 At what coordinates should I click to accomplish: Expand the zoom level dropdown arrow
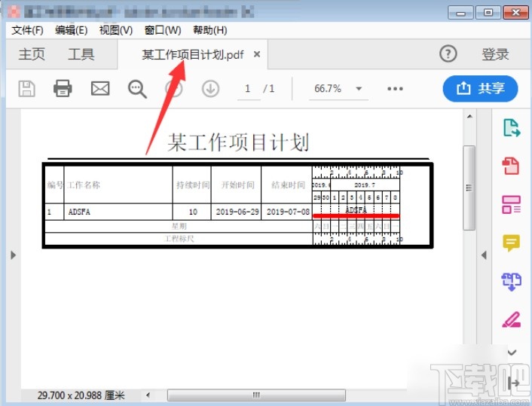[x=359, y=89]
